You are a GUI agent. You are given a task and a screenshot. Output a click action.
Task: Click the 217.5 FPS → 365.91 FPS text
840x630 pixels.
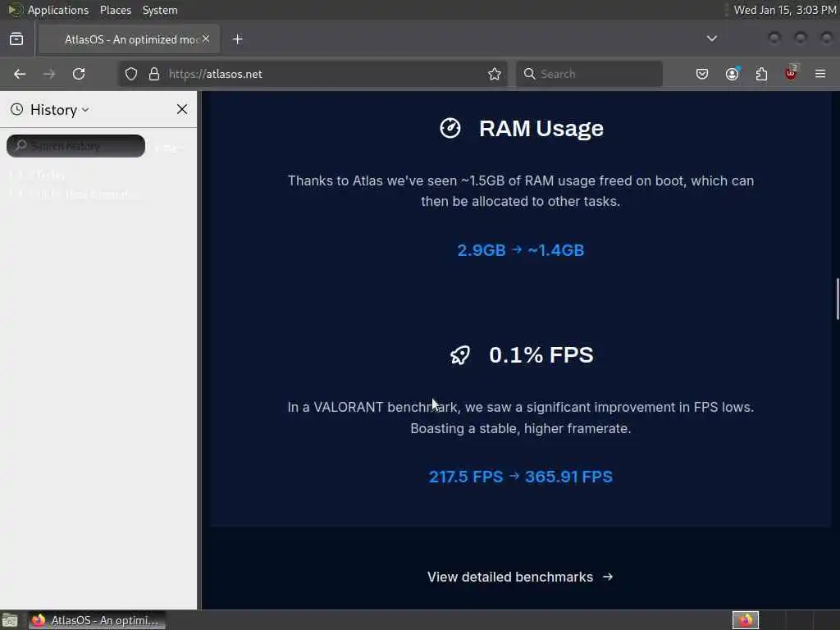[521, 477]
